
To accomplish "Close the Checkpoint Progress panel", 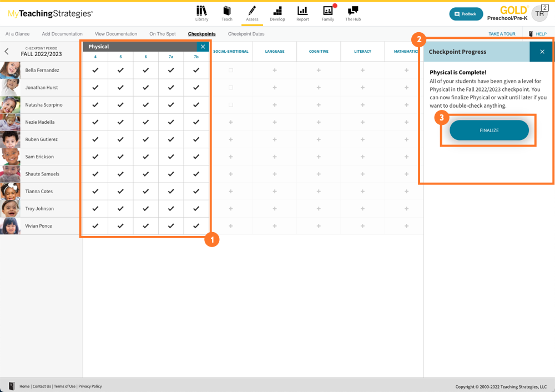I will coord(542,52).
